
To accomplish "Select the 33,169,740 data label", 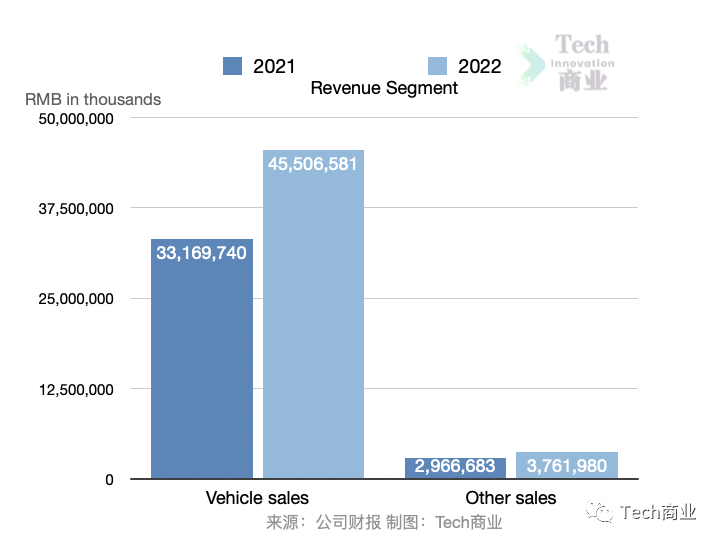I will (x=201, y=253).
